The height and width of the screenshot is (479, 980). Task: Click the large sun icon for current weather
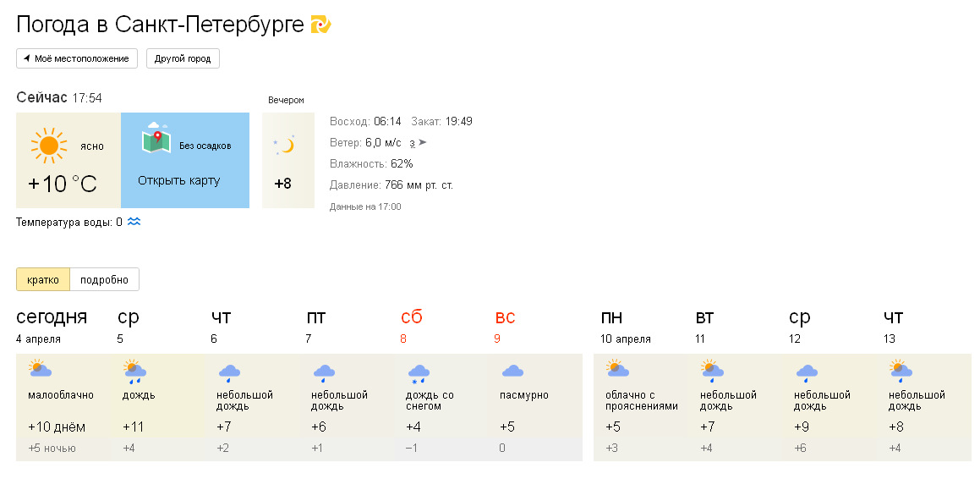[x=48, y=146]
